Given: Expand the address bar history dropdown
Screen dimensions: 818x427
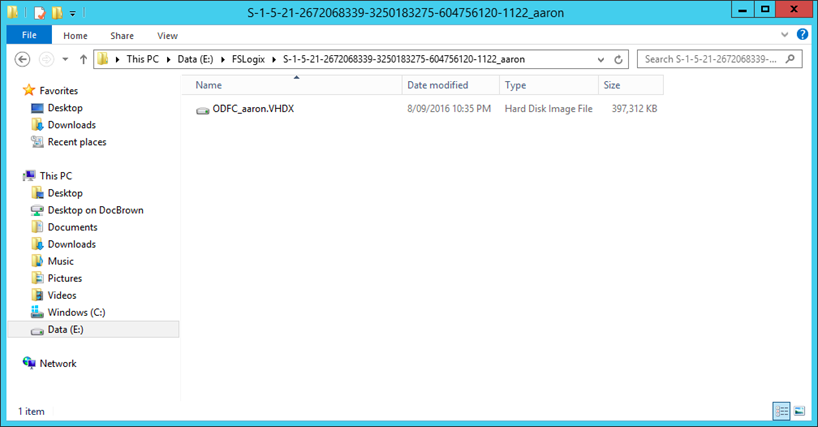Looking at the screenshot, I should pos(601,59).
